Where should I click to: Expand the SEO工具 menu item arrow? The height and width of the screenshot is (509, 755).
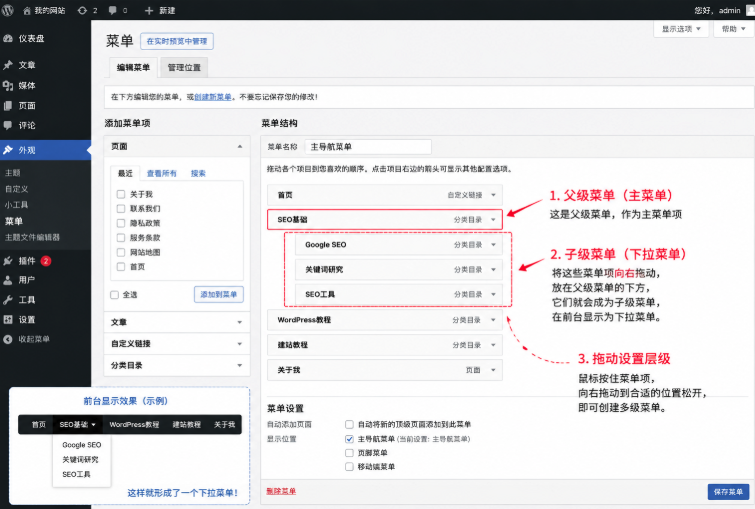point(494,294)
